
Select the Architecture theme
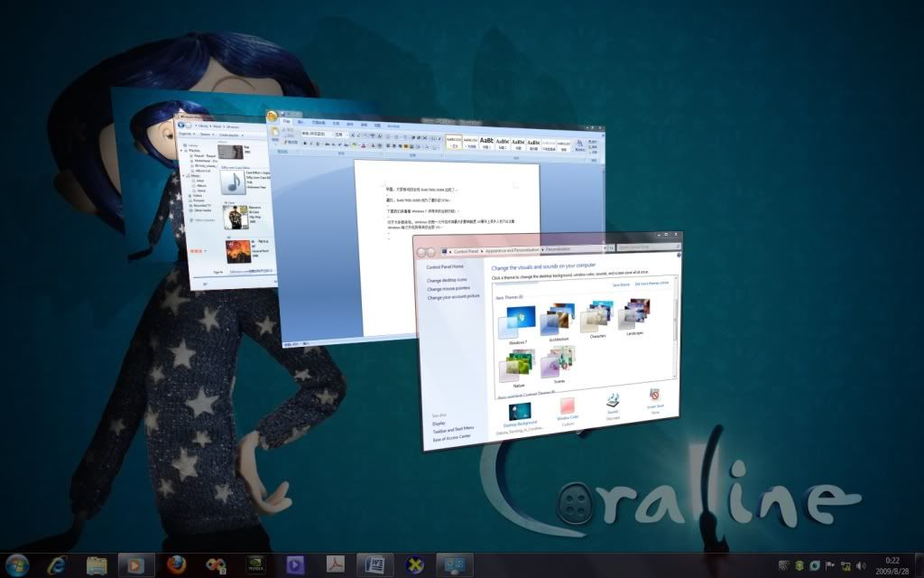click(557, 321)
